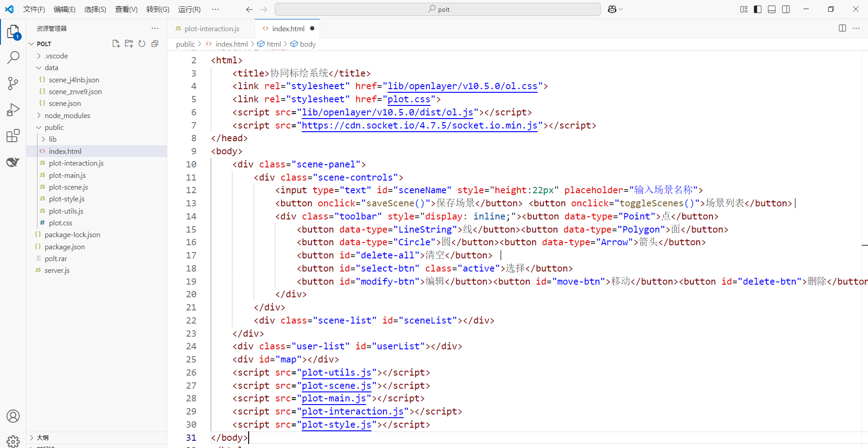Go back in navigation history
This screenshot has height=448, width=868.
pyautogui.click(x=249, y=9)
